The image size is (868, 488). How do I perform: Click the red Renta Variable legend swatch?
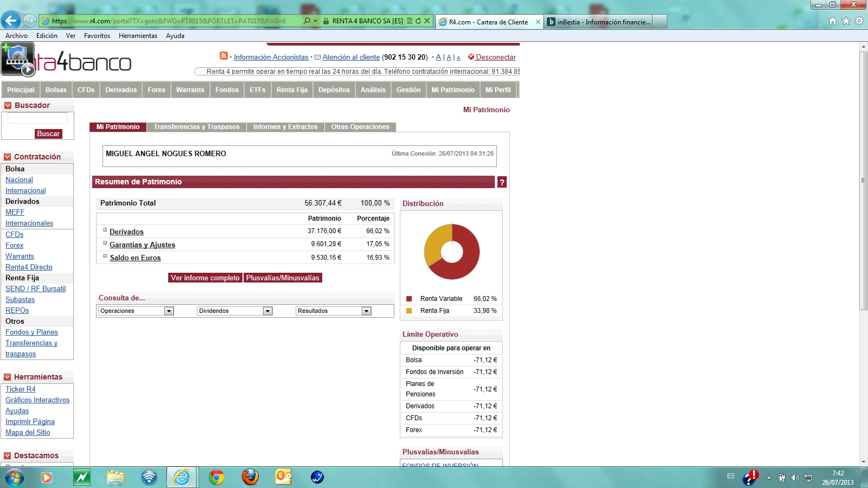tap(409, 299)
